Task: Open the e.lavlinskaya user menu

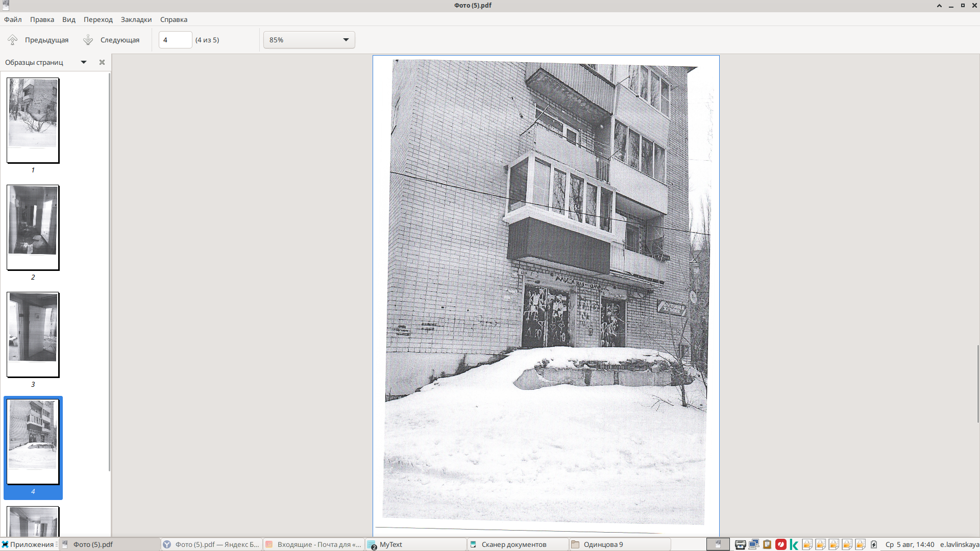Action: tap(960, 544)
